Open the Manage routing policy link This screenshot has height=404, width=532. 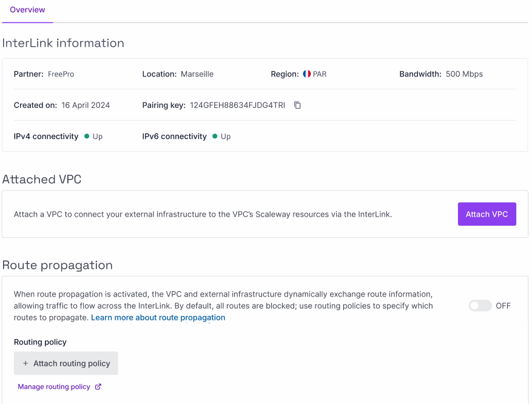pos(55,386)
